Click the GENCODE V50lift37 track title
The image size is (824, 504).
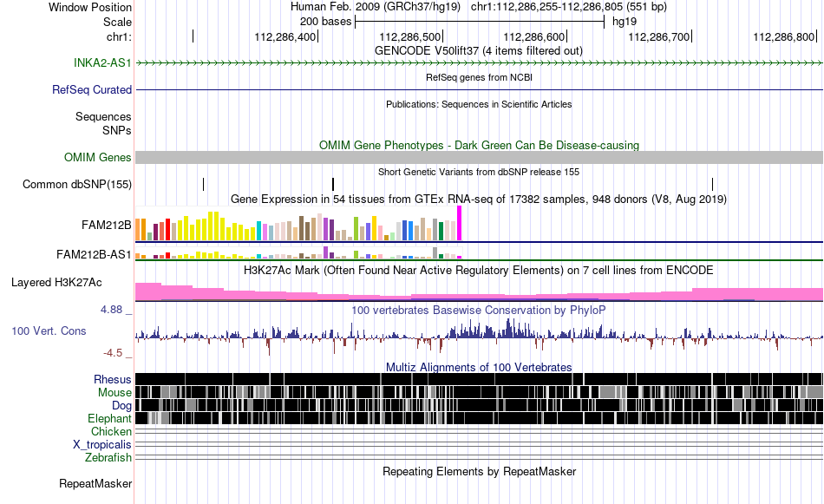coord(479,51)
